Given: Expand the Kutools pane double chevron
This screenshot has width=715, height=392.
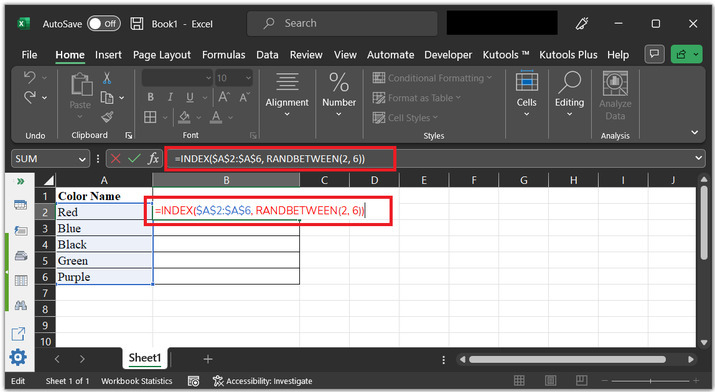Looking at the screenshot, I should [x=21, y=181].
